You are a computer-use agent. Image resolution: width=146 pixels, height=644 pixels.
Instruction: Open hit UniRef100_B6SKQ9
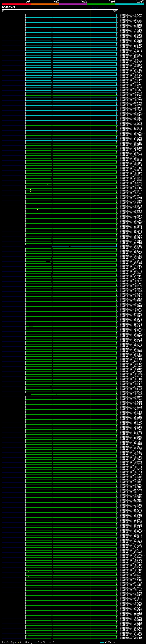point(131,188)
